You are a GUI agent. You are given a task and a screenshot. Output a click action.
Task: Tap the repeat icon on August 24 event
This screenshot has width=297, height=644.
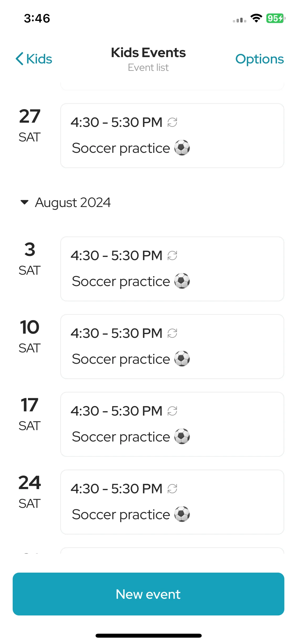click(x=172, y=489)
